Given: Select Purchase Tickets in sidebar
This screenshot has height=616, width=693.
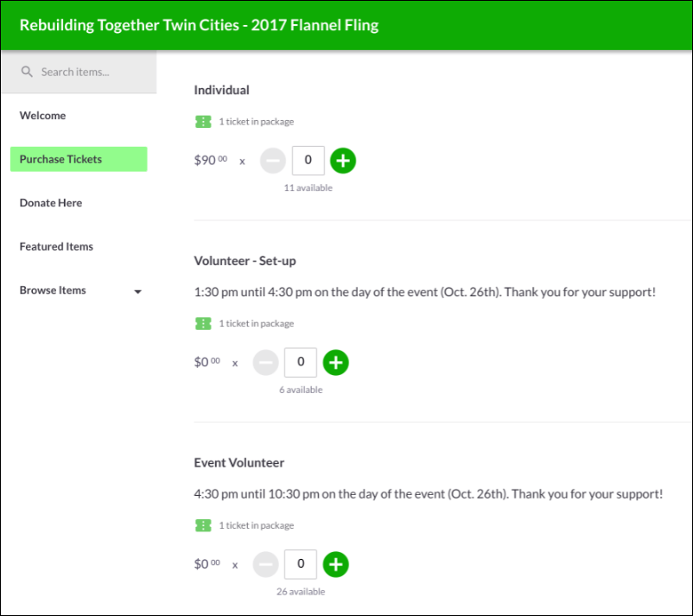Looking at the screenshot, I should [x=79, y=159].
